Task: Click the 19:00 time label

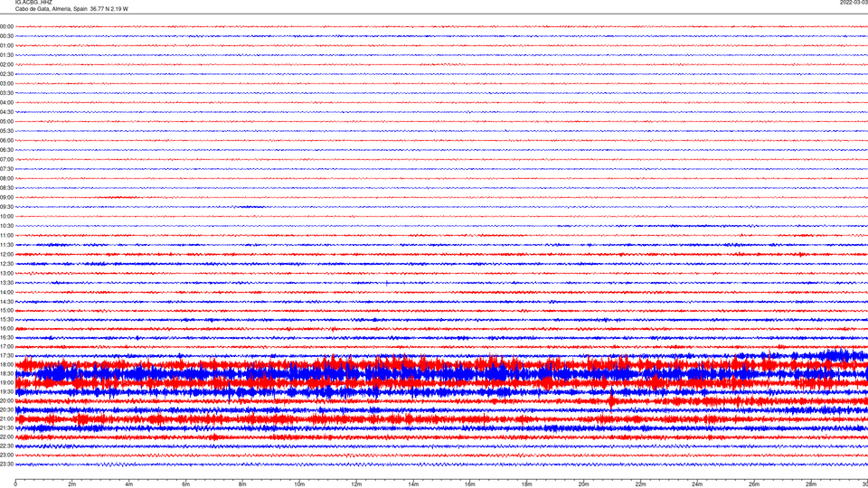Action: point(6,383)
